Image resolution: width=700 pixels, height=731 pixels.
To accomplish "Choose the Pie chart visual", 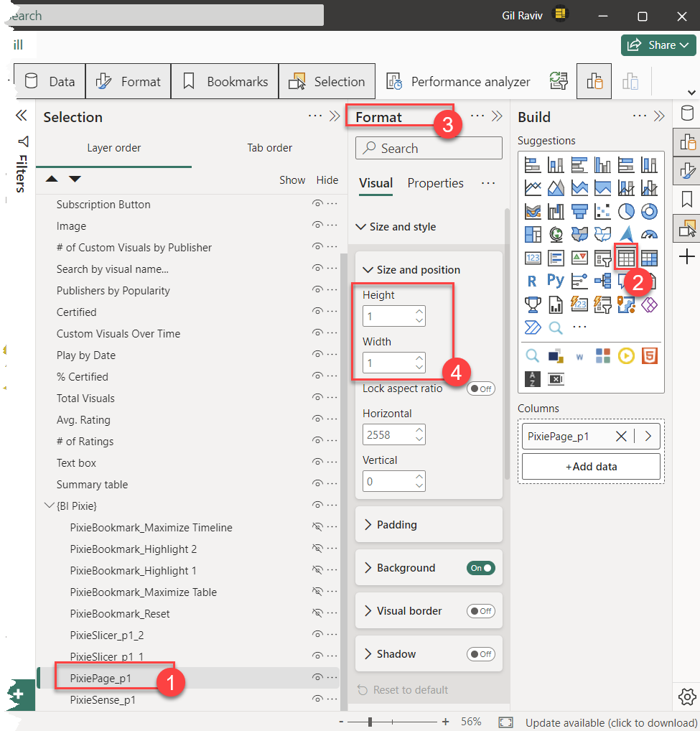I will [x=626, y=211].
